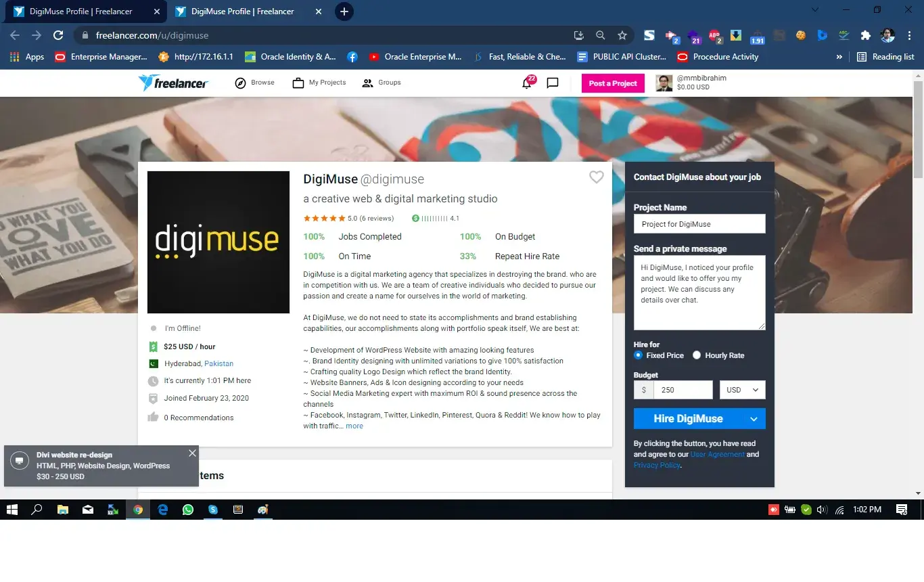
Task: Click the Freelancer logo
Action: pos(173,83)
